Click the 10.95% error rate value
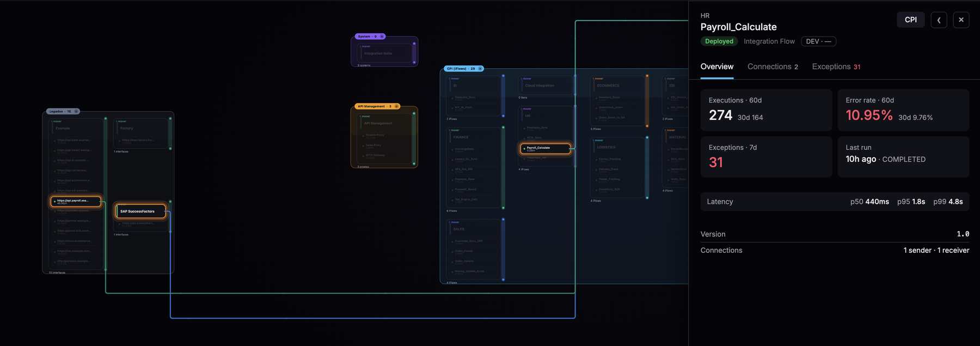980x346 pixels. tap(869, 116)
